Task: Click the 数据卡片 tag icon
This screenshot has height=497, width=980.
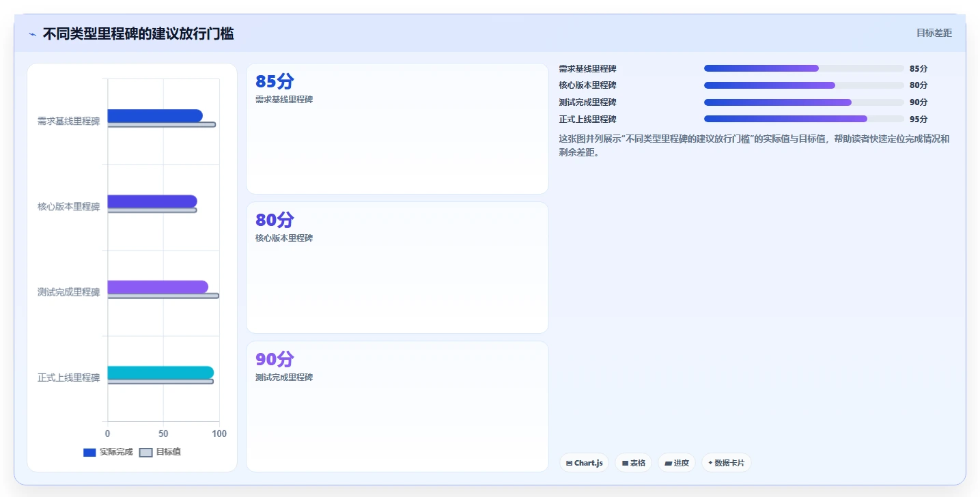Action: click(x=710, y=463)
